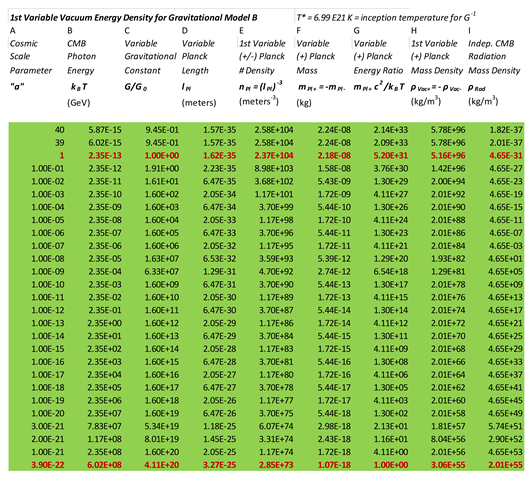The image size is (531, 480).
Task: Click the scale parameter cell "39"
Action: pyautogui.click(x=59, y=143)
